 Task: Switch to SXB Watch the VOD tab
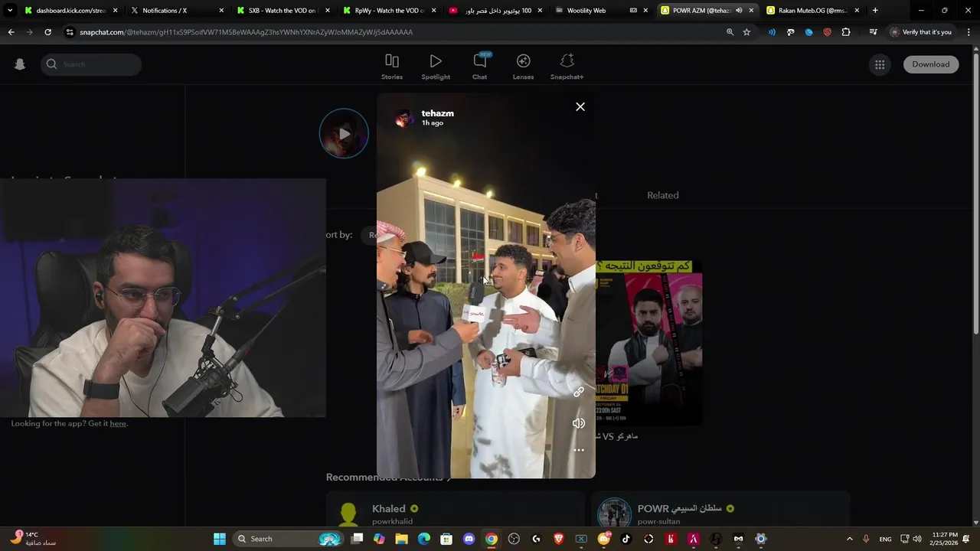click(282, 11)
